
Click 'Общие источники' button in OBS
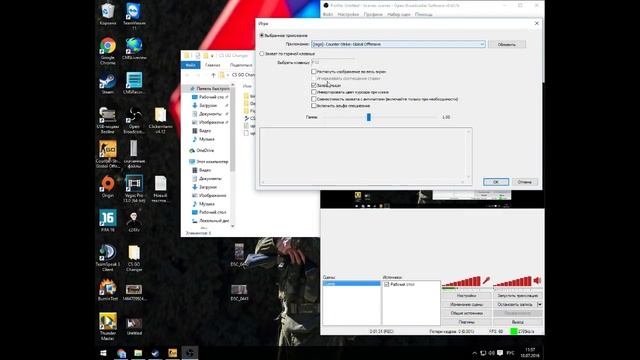coord(467,313)
